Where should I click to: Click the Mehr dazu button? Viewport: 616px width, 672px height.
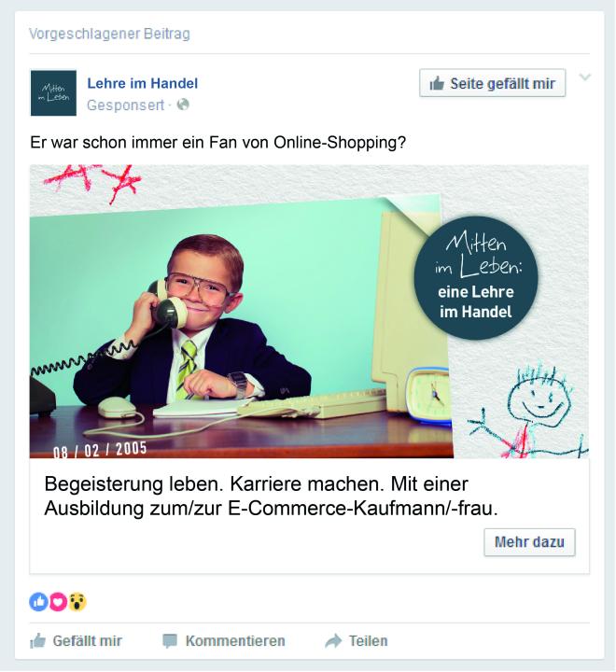tap(529, 542)
